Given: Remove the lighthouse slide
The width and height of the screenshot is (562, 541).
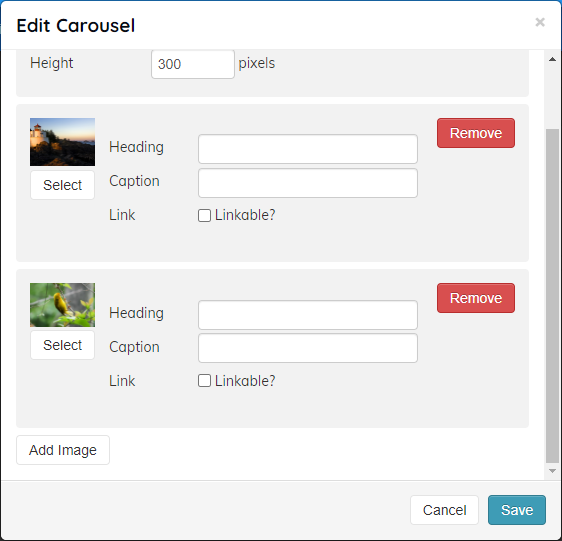Looking at the screenshot, I should 476,133.
